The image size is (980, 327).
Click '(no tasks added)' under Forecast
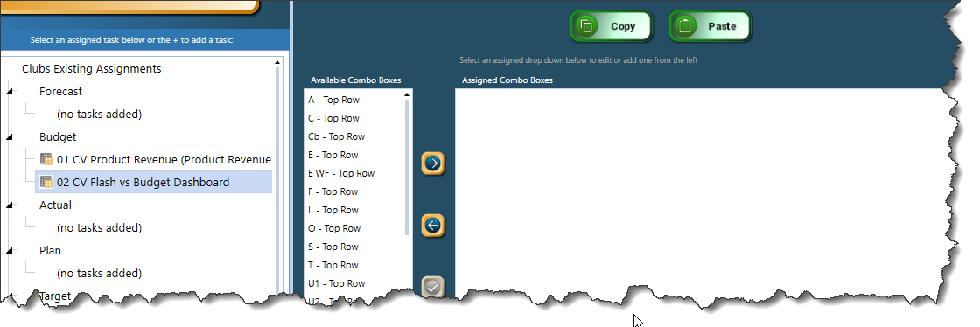click(99, 115)
